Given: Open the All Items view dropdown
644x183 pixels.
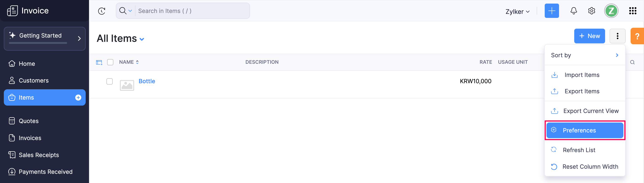Looking at the screenshot, I should (x=142, y=39).
